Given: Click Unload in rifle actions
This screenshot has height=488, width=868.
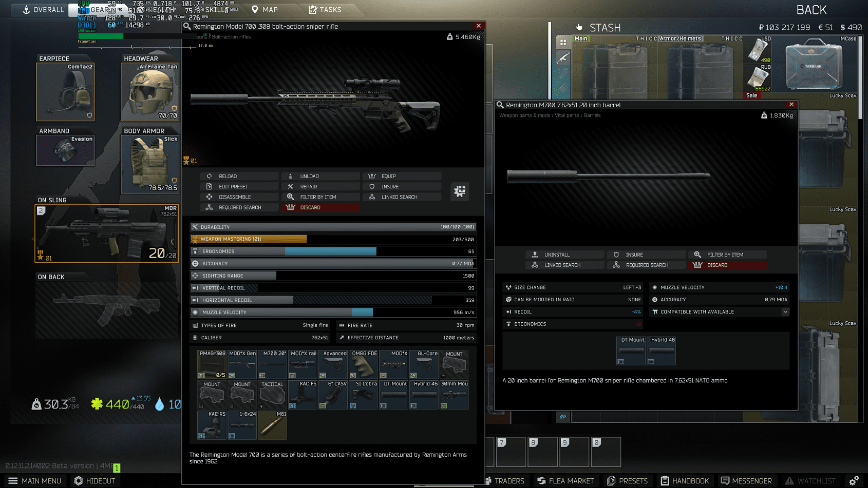Looking at the screenshot, I should point(320,176).
